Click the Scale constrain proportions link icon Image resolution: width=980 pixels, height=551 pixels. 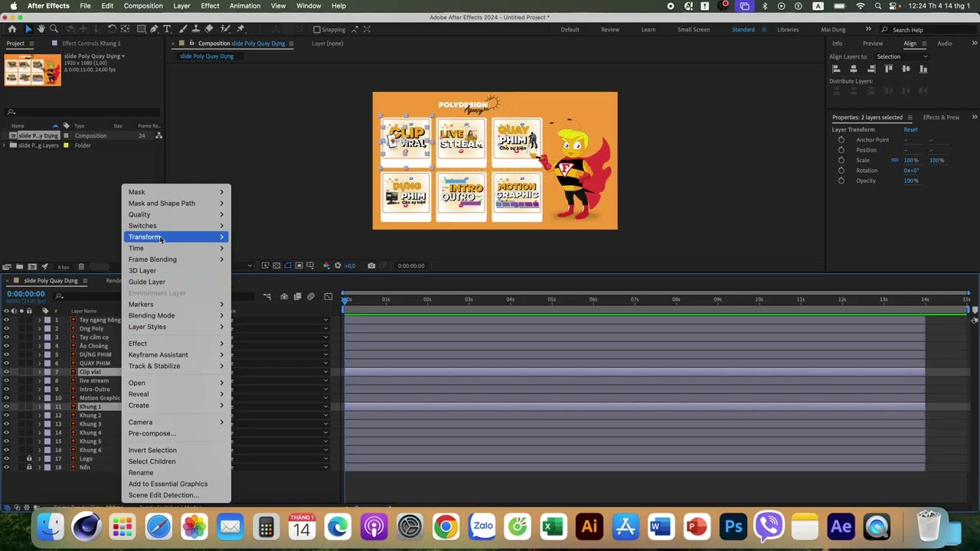click(894, 160)
